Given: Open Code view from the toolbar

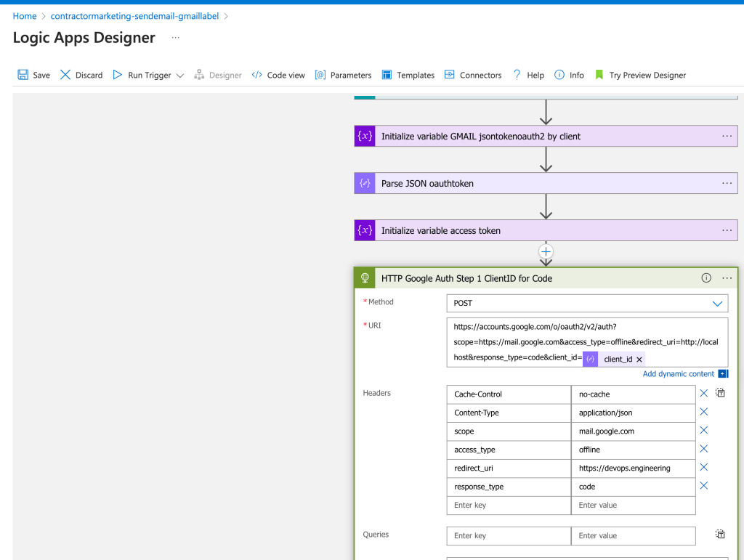Looking at the screenshot, I should (x=278, y=75).
